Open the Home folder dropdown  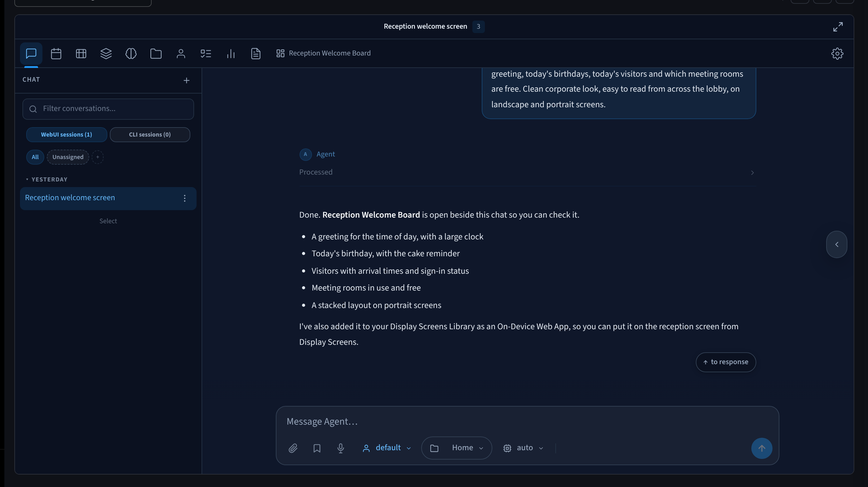456,448
